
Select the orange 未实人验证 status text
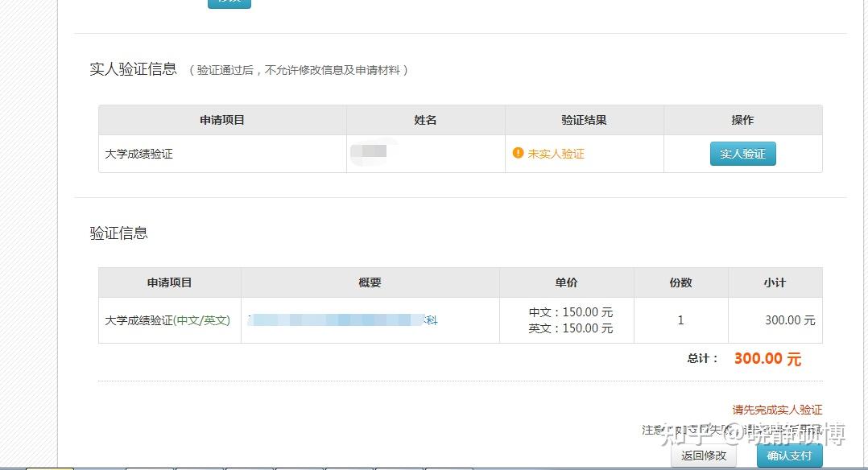pos(556,154)
